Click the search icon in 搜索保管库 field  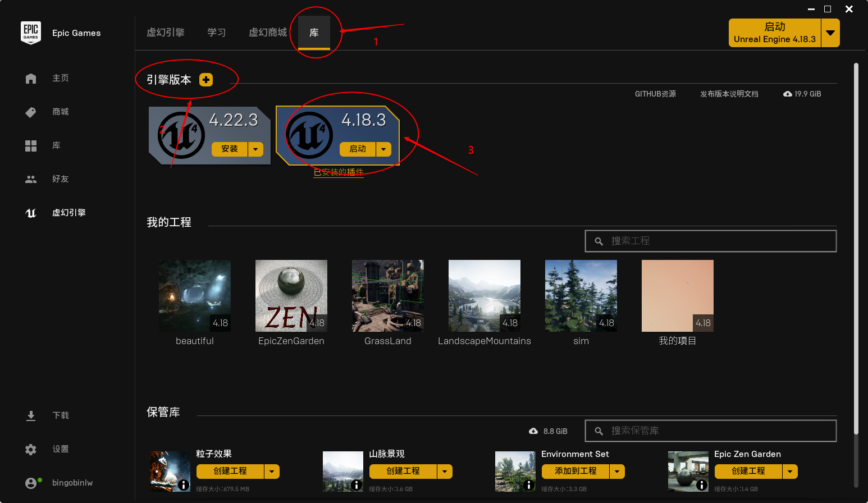pyautogui.click(x=599, y=431)
